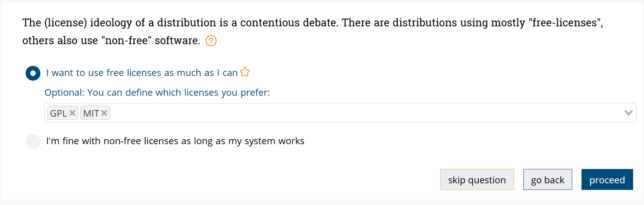Expand the license preference dropdown arrow
The width and height of the screenshot is (644, 205).
coord(628,113)
